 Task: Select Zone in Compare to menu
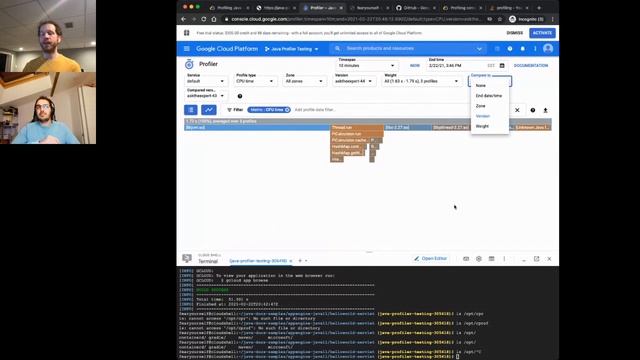(490, 106)
